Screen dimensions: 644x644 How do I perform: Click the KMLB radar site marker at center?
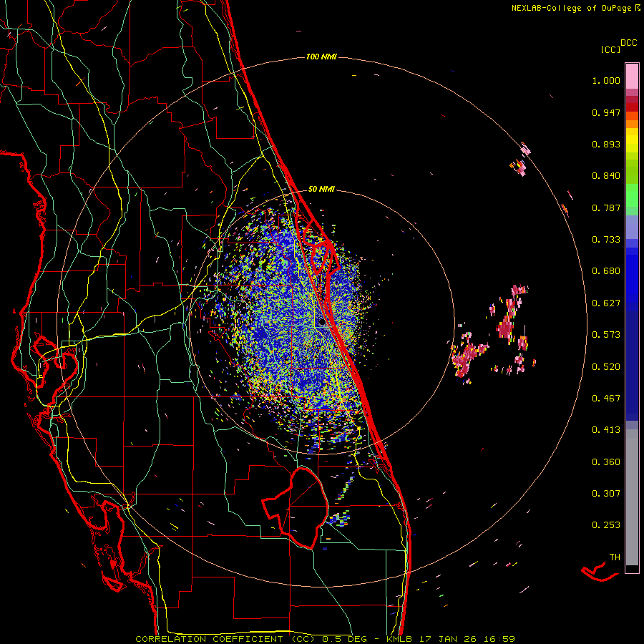coord(321,323)
